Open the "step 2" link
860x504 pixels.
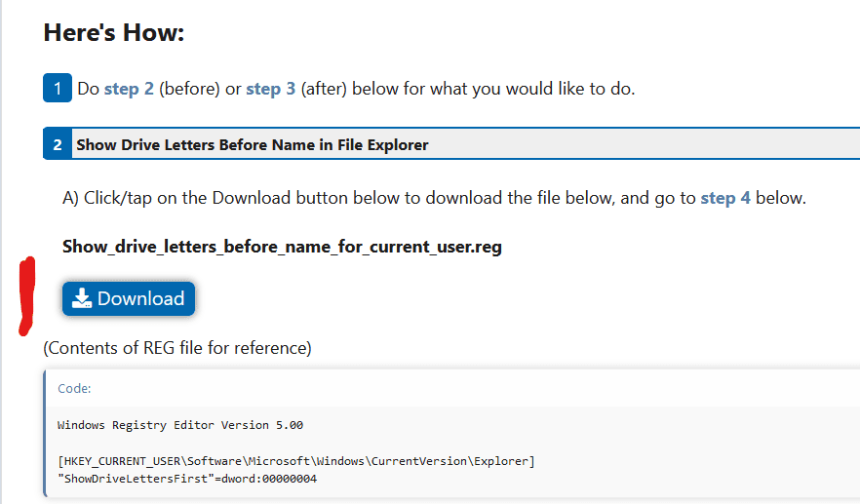point(129,89)
